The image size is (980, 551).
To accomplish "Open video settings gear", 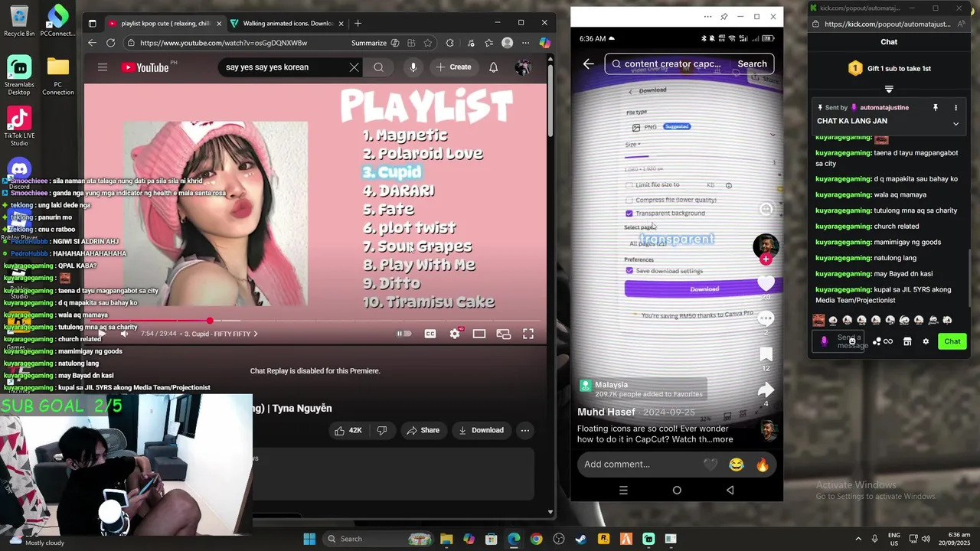I will click(x=455, y=334).
